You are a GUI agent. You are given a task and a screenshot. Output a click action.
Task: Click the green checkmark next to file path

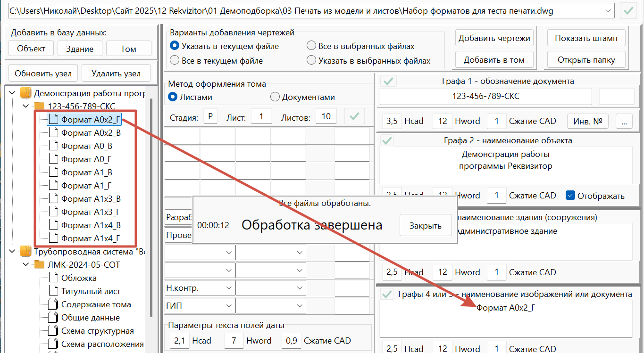[627, 10]
